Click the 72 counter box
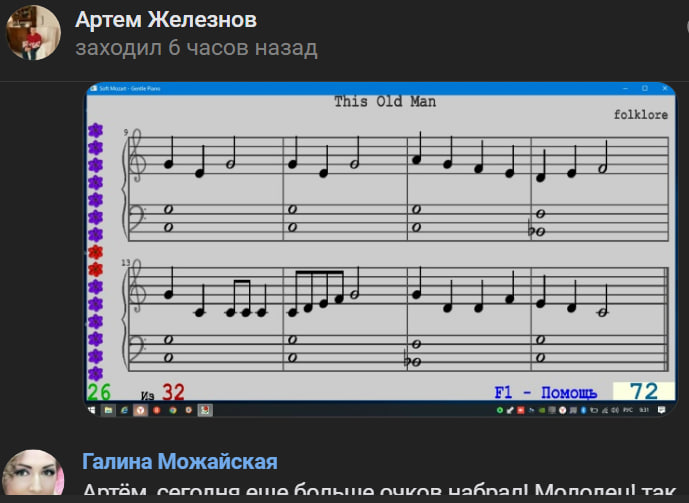This screenshot has height=503, width=689. [643, 391]
